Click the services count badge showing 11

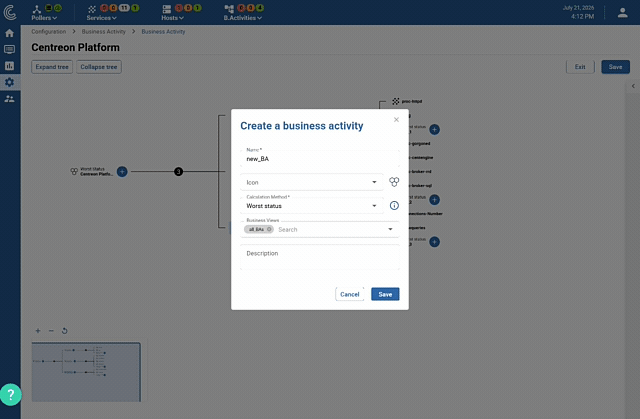click(124, 8)
